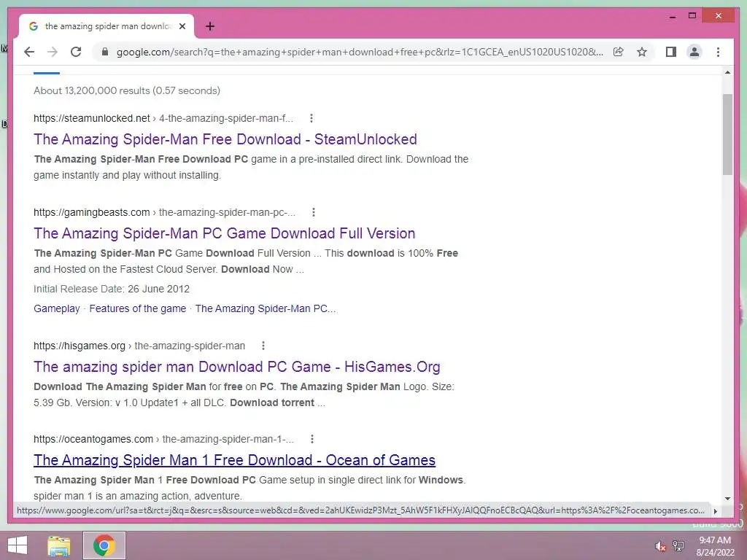Click the address bar URL field
Screen dimensions: 747x560
[360, 52]
